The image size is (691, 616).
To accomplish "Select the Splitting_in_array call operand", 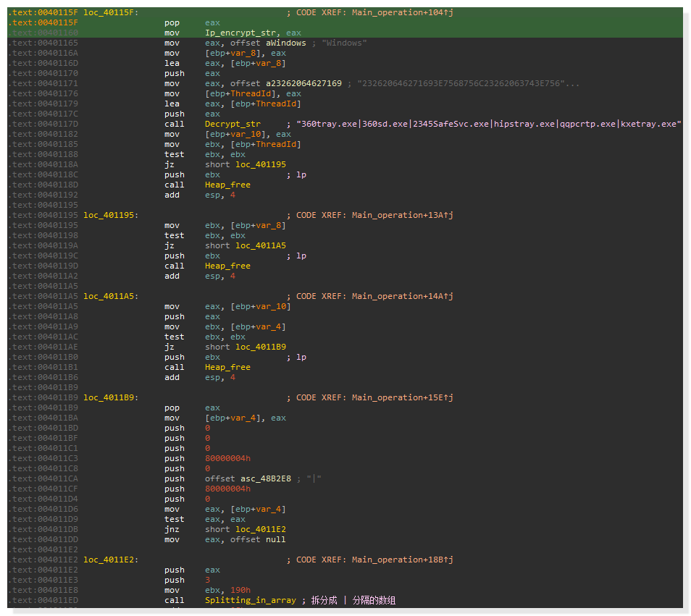I will pos(250,600).
